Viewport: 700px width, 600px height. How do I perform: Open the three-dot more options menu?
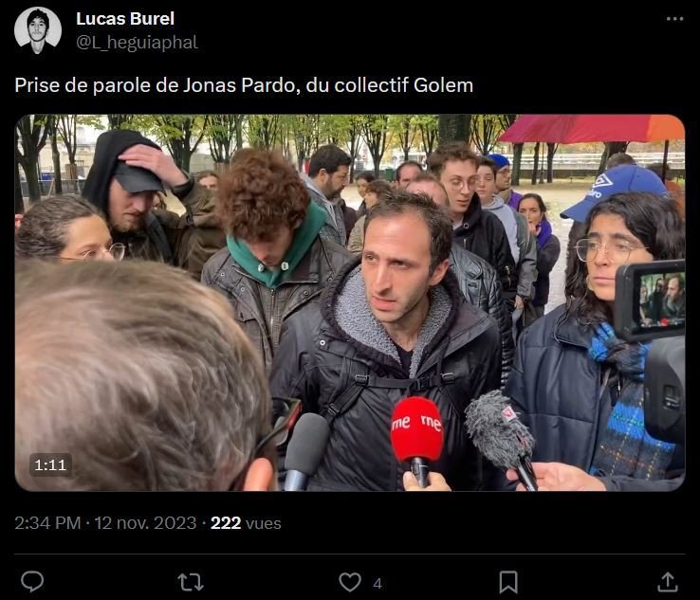tap(674, 19)
